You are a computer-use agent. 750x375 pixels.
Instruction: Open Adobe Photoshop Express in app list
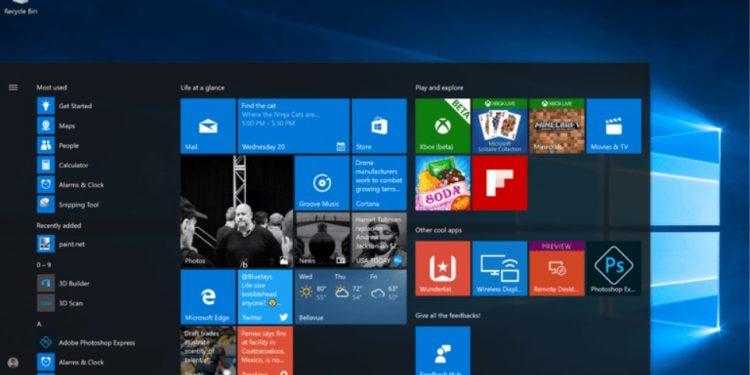tap(86, 342)
